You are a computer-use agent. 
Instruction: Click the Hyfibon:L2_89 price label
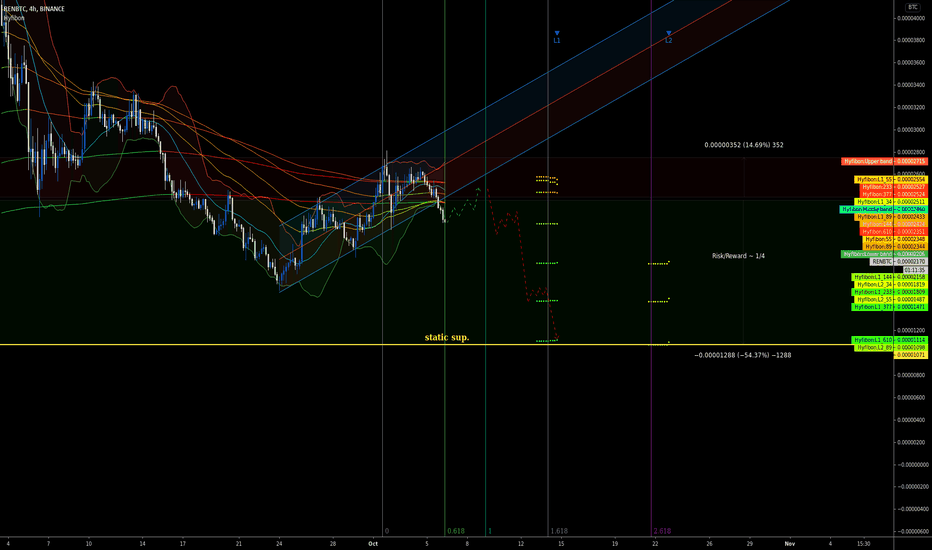[x=891, y=347]
